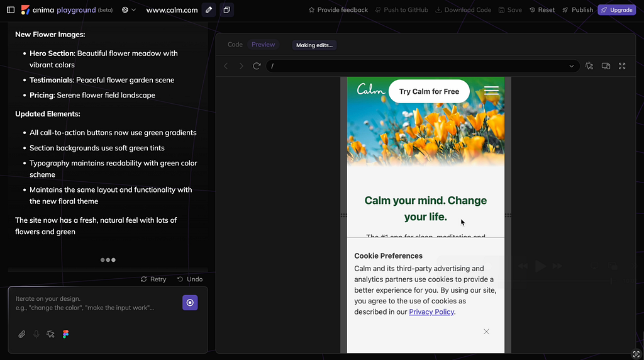Click the Anima logo icon
Viewport: 644px width, 360px height.
coord(25,10)
